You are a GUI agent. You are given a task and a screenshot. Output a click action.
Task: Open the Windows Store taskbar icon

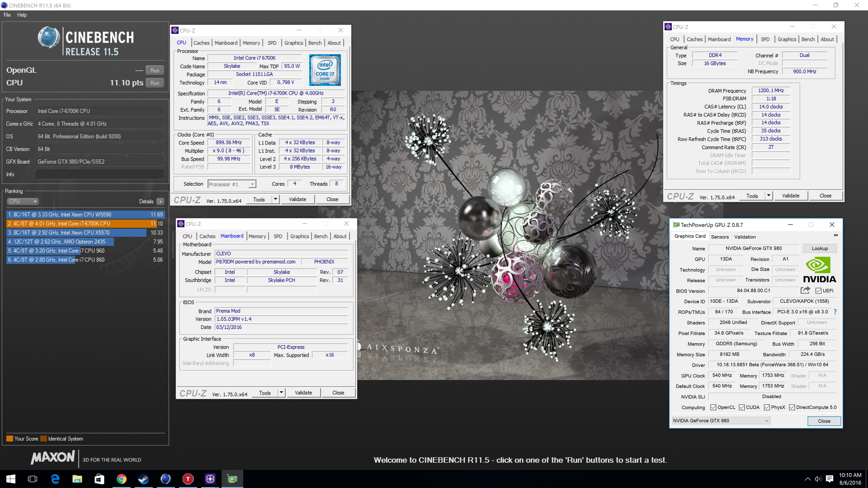click(x=99, y=479)
